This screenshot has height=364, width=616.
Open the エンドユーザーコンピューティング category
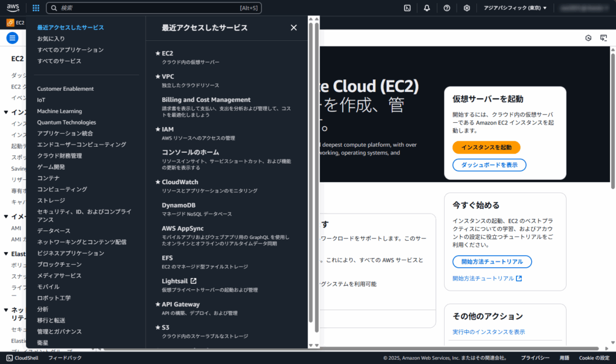pyautogui.click(x=82, y=144)
